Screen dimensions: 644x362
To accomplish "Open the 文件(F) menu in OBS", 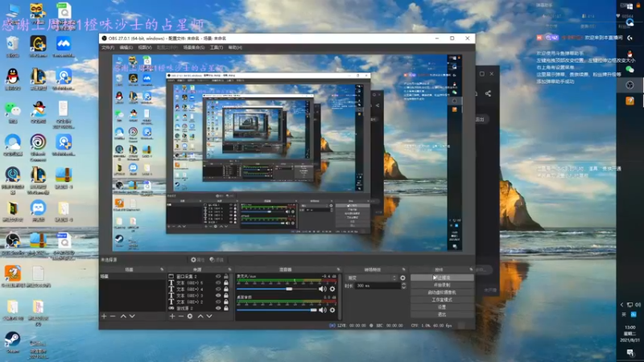I will (x=108, y=47).
